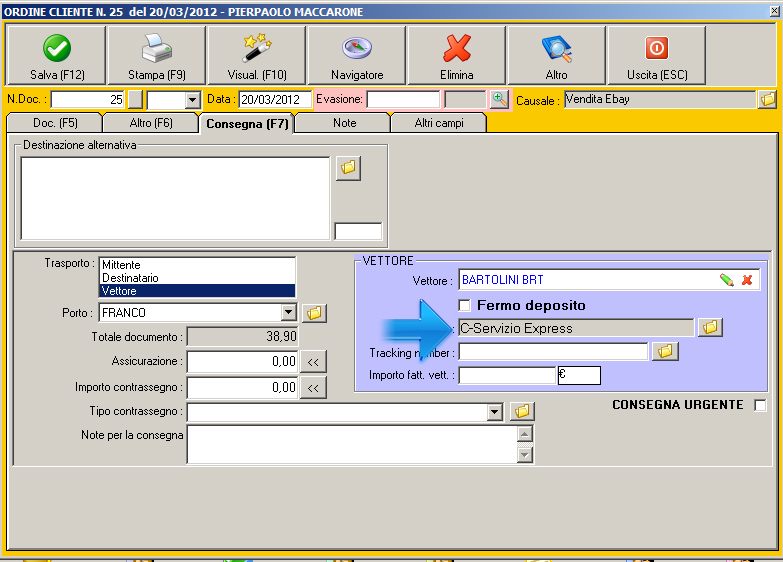Viewport: 783px width, 562px height.
Task: Open the folder icon beside Causale field
Action: 768,99
